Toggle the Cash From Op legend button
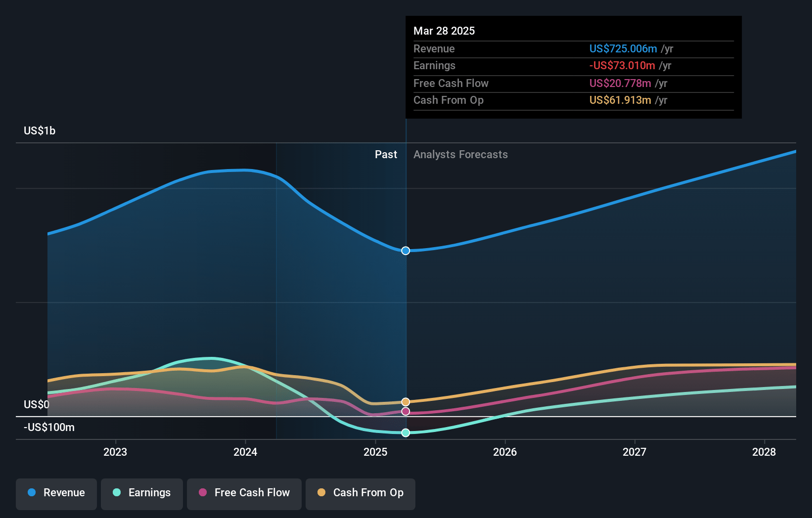The width and height of the screenshot is (812, 518). 361,494
